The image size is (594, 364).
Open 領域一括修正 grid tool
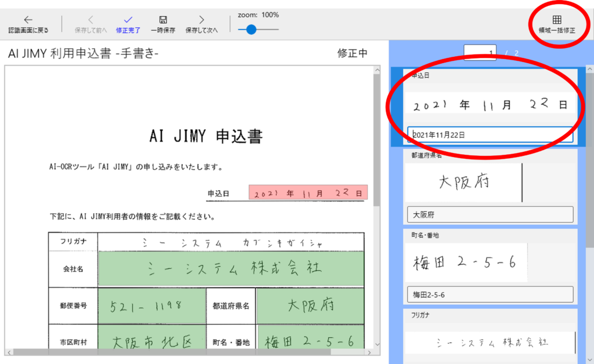click(x=556, y=24)
